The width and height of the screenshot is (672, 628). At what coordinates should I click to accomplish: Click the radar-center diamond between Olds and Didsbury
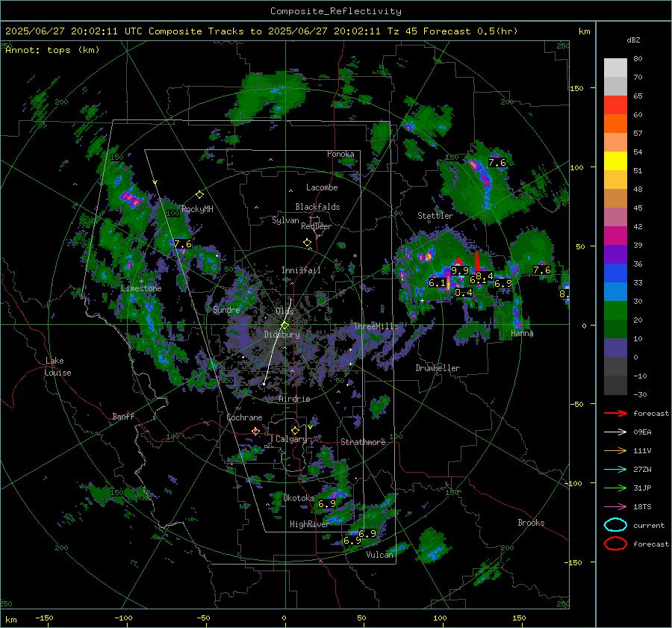tap(284, 325)
